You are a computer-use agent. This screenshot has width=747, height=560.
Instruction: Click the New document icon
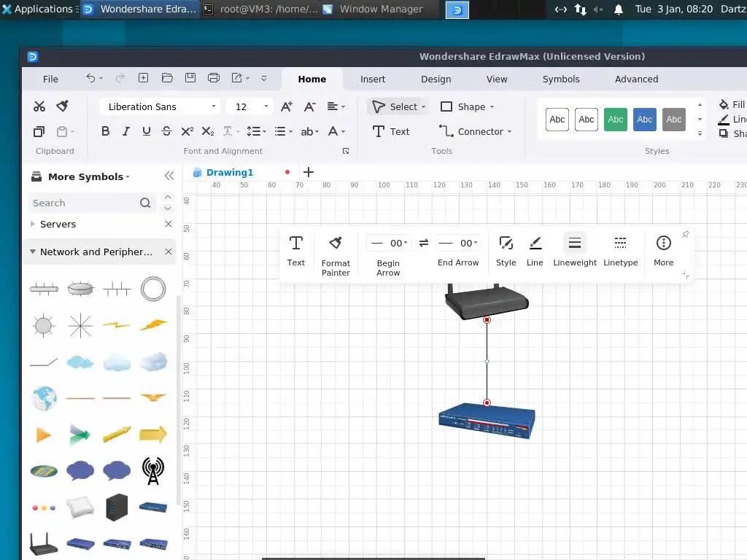(x=143, y=78)
